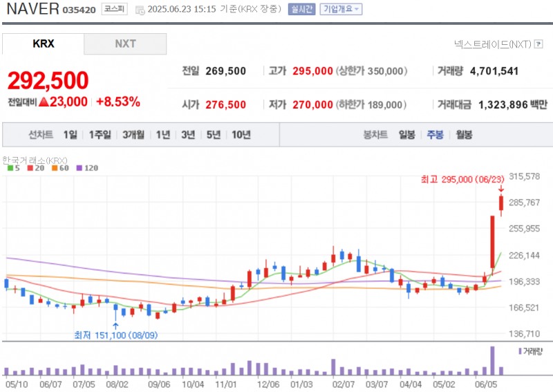This screenshot has width=553, height=392.
Task: Click the clock icon beside the date
Action: point(140,10)
